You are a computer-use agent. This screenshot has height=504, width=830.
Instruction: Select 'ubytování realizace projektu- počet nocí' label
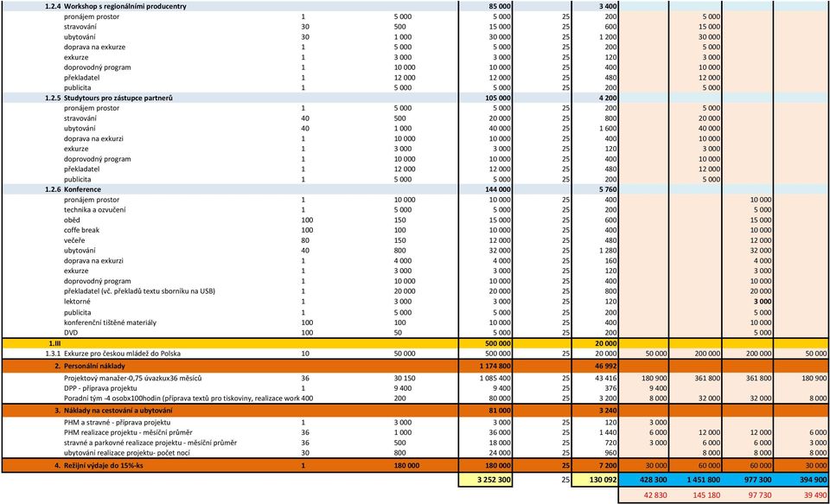(127, 453)
